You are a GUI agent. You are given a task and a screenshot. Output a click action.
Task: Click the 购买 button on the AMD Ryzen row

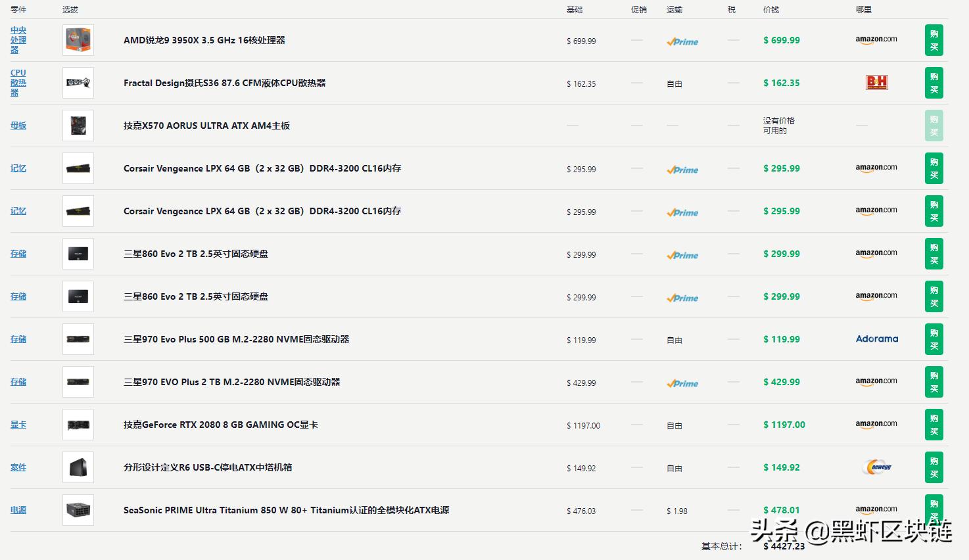point(934,40)
